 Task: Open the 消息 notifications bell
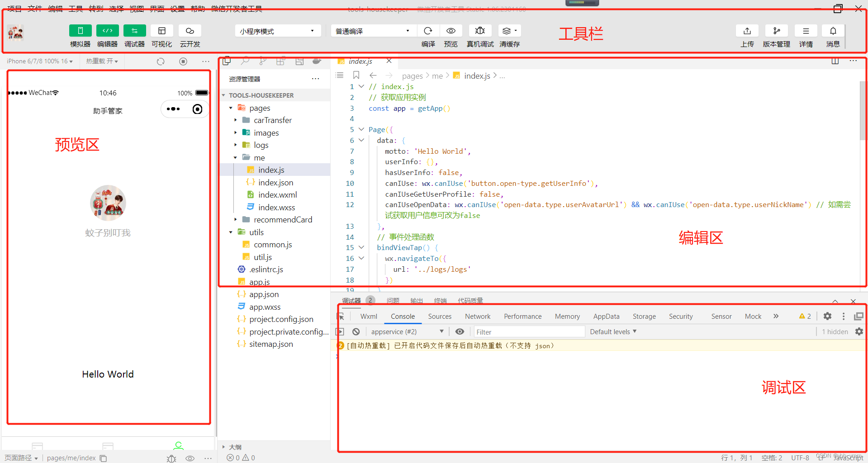click(833, 31)
